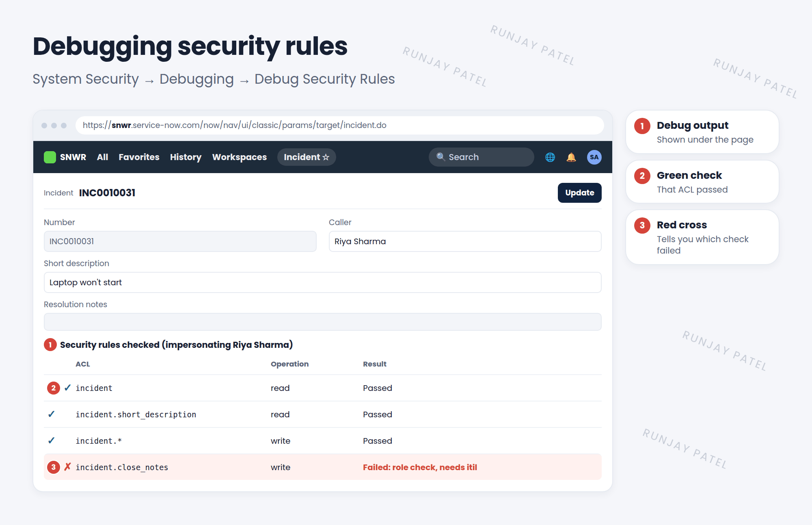Click the 'Security rules checked' heading
Screen dimensions: 812x525
(176, 345)
